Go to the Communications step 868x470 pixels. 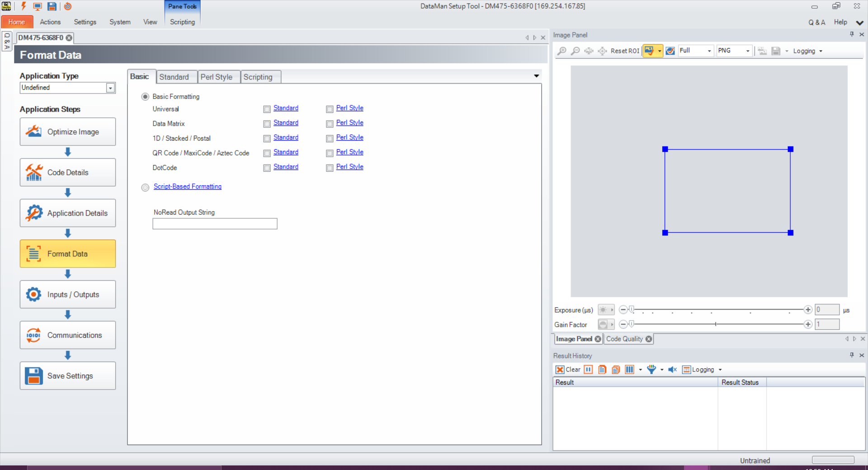tap(68, 335)
